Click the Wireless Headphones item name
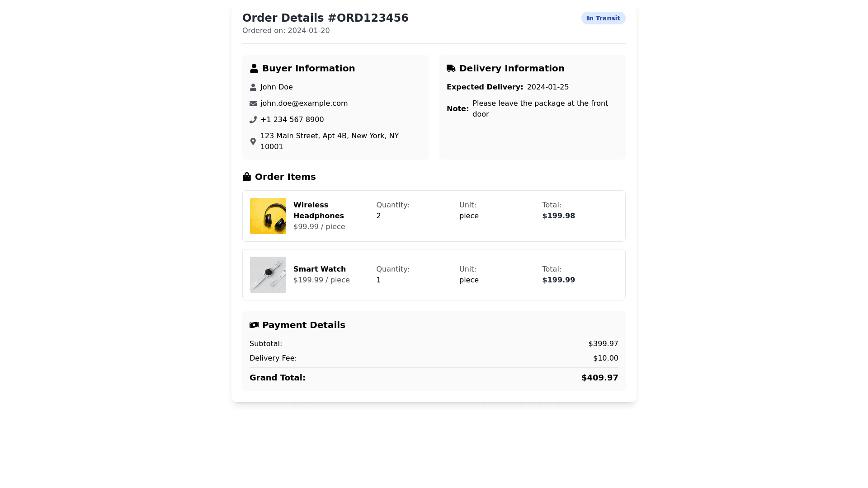This screenshot has width=868, height=488. click(x=319, y=211)
